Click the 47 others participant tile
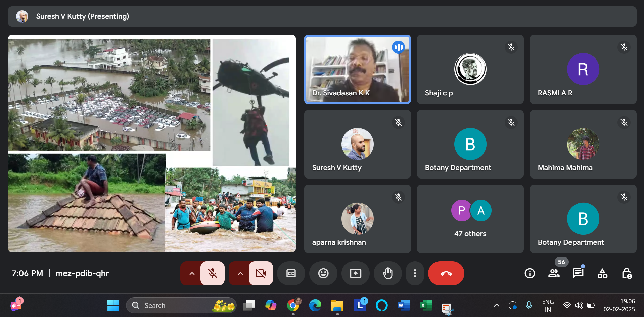Screen dimensions: 644x317 pos(470,219)
